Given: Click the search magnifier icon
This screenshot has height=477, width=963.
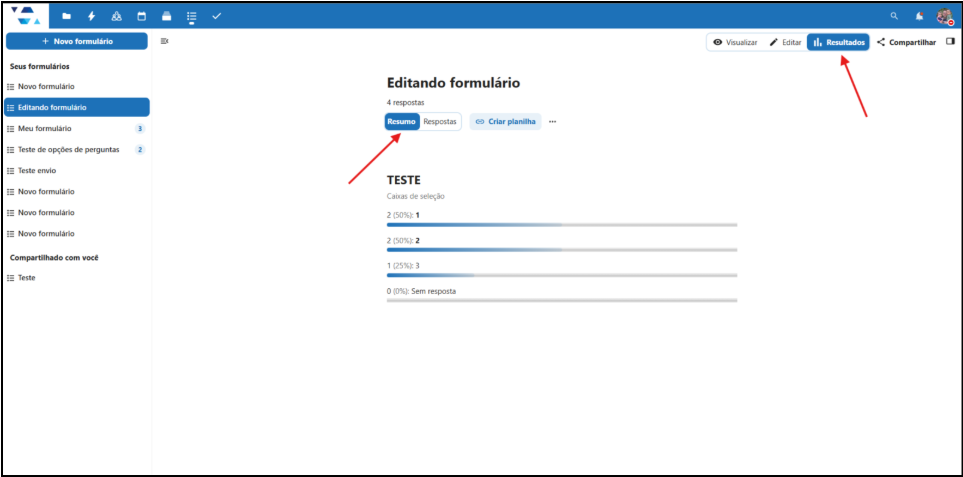Looking at the screenshot, I should coord(894,16).
